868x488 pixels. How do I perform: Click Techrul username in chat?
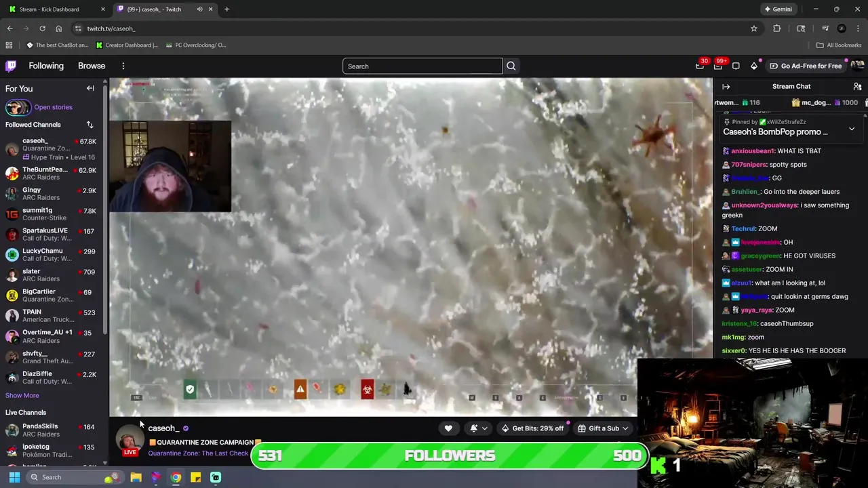tap(743, 229)
